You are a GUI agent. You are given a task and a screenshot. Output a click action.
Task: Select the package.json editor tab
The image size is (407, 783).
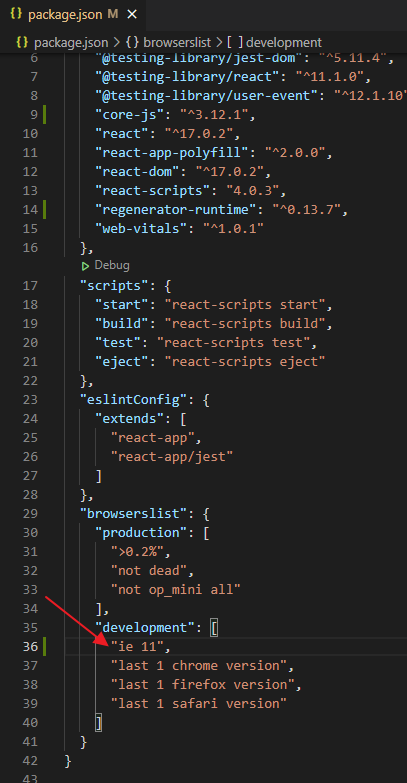click(x=73, y=14)
